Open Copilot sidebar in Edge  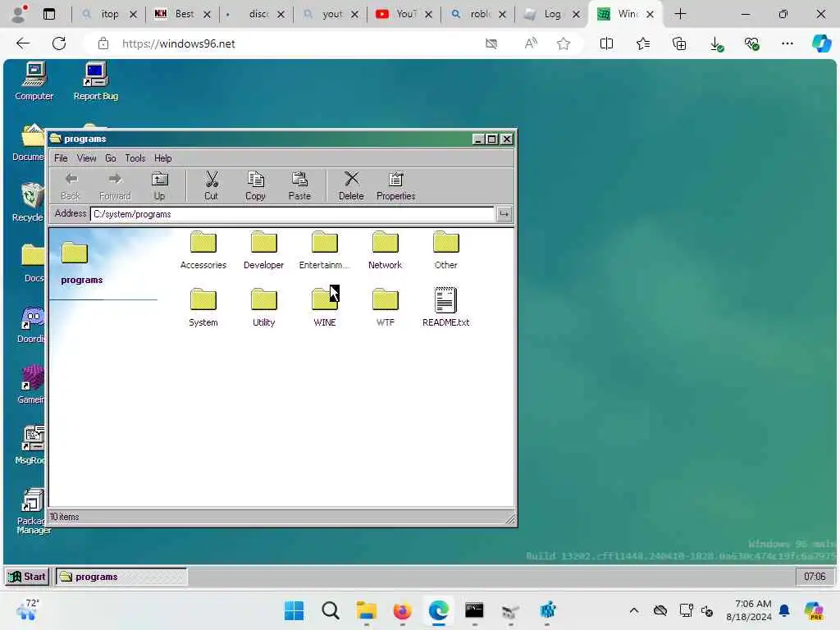click(x=821, y=43)
